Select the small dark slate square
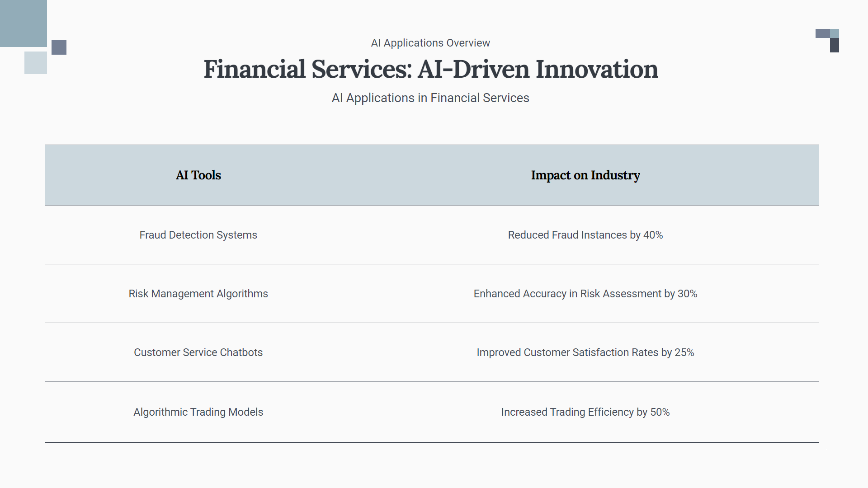 tap(59, 47)
